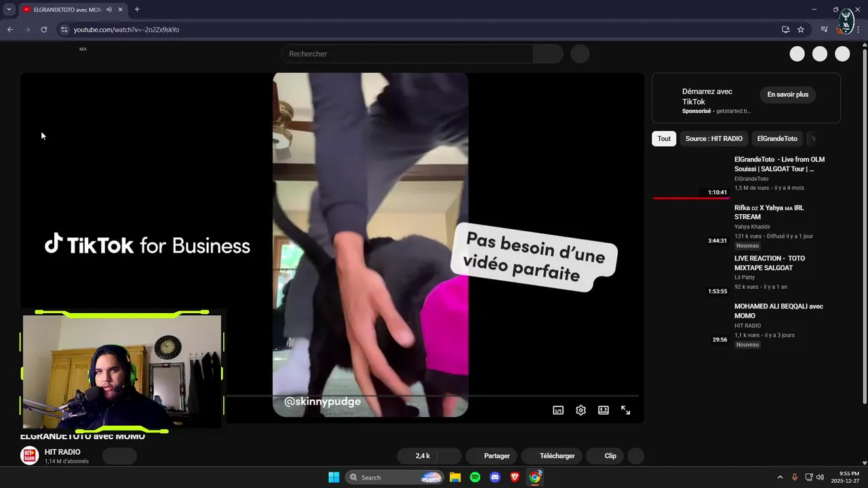
Task: Open the 9:55 PM clock
Action: pos(844,477)
